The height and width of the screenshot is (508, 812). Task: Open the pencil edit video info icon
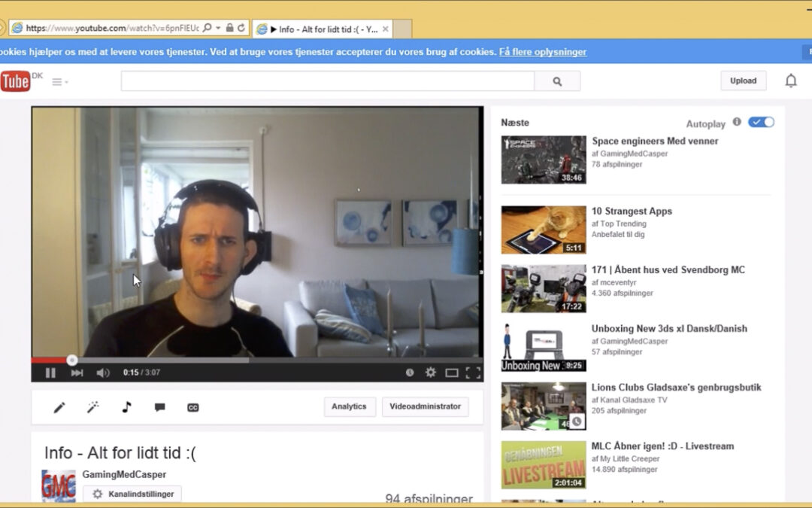(59, 407)
